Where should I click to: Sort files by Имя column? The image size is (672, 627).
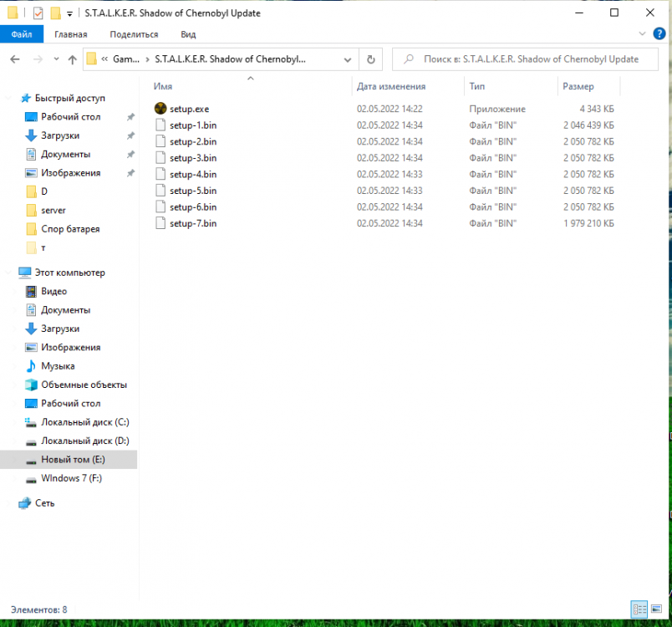163,86
